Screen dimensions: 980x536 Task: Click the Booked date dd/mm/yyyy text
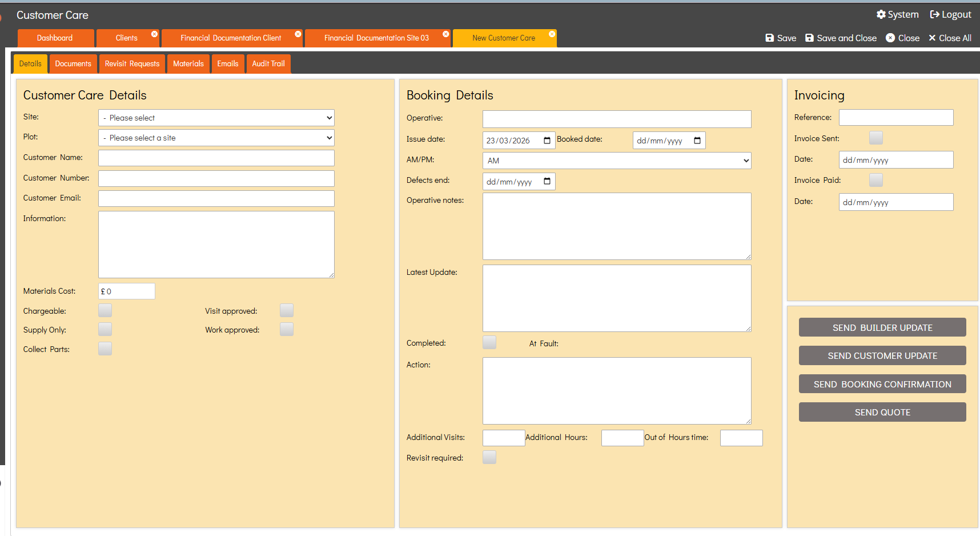tap(660, 141)
